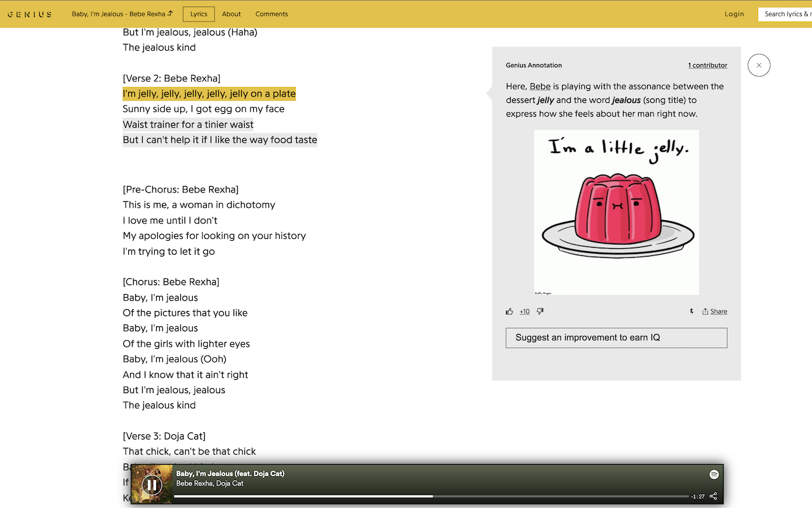Click Suggest an improvement to earn IQ
This screenshot has width=812, height=508.
(616, 338)
